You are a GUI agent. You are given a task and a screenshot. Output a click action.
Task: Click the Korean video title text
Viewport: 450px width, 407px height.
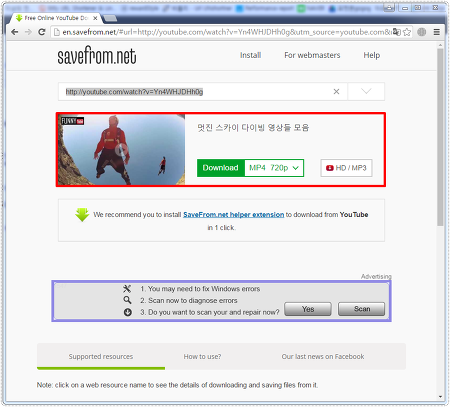click(x=253, y=128)
